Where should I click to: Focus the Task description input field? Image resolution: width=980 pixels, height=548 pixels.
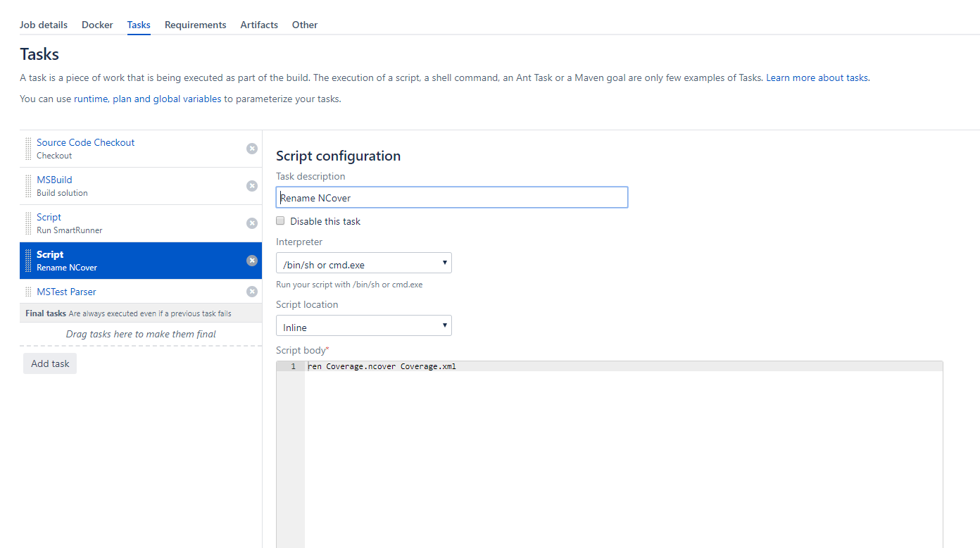click(x=451, y=198)
